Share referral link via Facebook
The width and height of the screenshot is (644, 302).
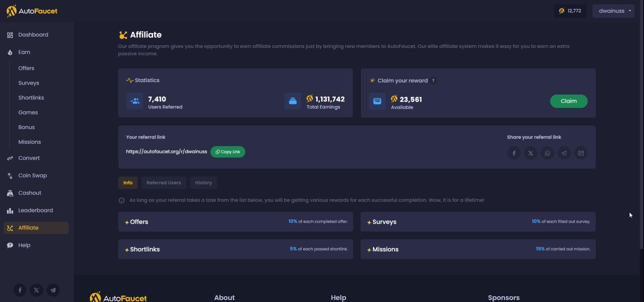point(514,153)
